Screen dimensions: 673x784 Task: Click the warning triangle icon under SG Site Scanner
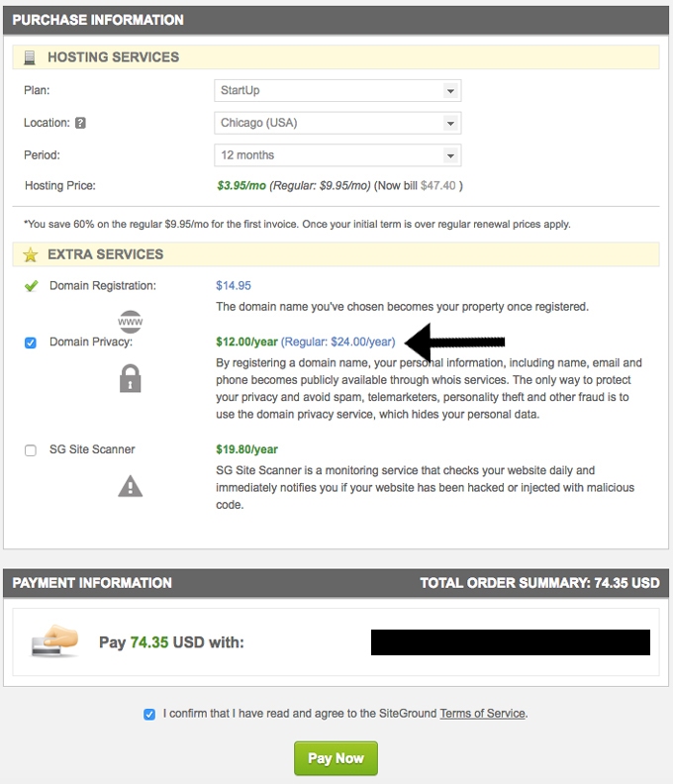(130, 486)
